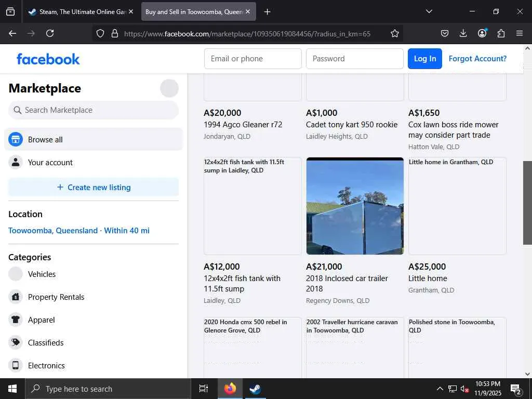Click Create new listing button
Image resolution: width=532 pixels, height=399 pixels.
(94, 187)
